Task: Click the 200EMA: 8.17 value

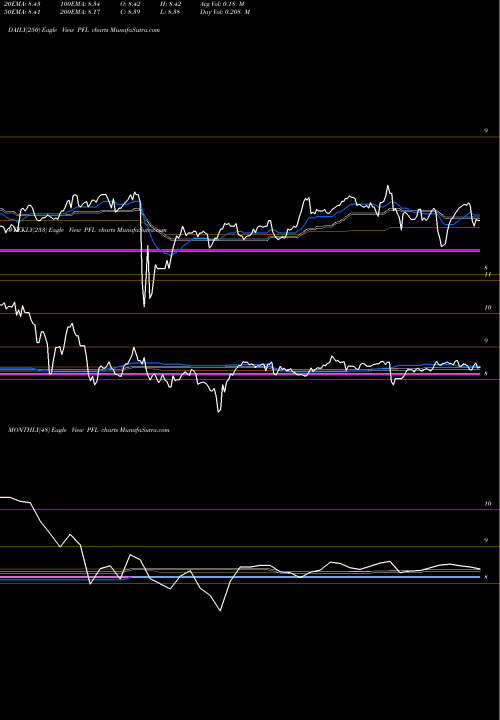Action: click(x=80, y=12)
